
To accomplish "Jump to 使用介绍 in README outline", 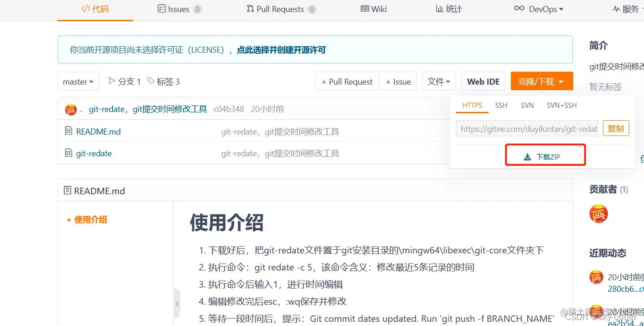I will coord(91,220).
